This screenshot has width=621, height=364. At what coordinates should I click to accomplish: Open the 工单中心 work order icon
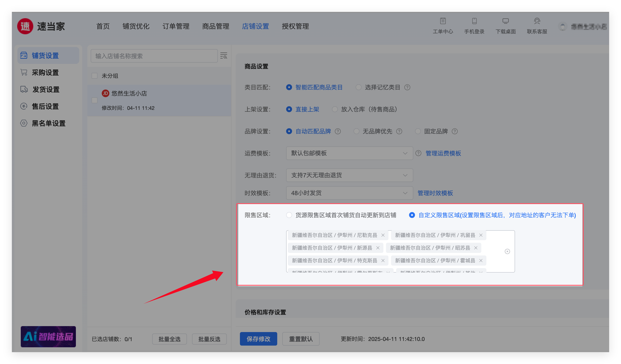click(x=443, y=21)
